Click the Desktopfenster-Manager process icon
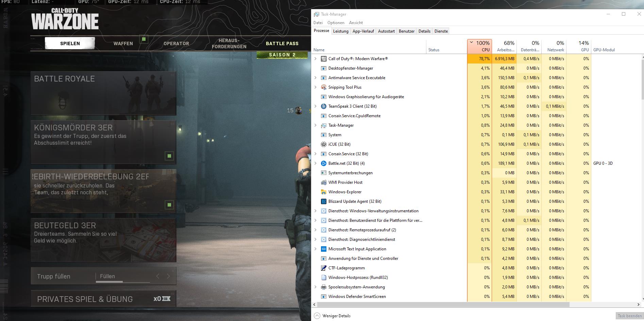 (323, 68)
